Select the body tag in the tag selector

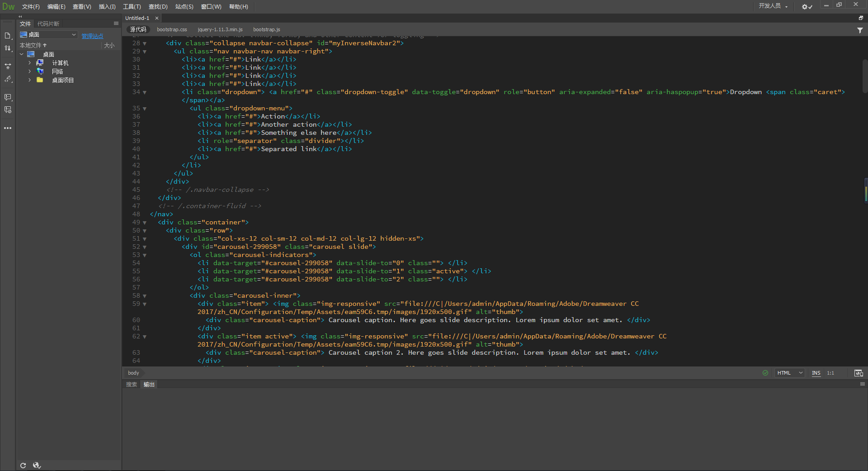pos(133,373)
